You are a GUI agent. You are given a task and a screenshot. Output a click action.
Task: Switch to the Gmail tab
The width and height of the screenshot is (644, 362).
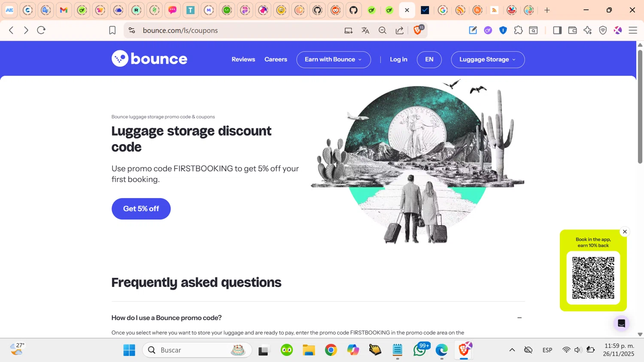[x=64, y=10]
